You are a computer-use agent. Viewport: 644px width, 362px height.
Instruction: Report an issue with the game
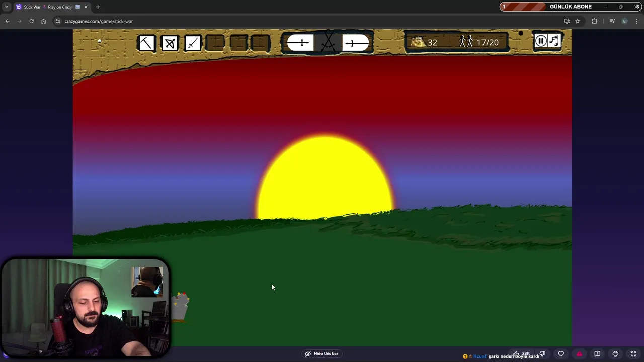tap(597, 354)
